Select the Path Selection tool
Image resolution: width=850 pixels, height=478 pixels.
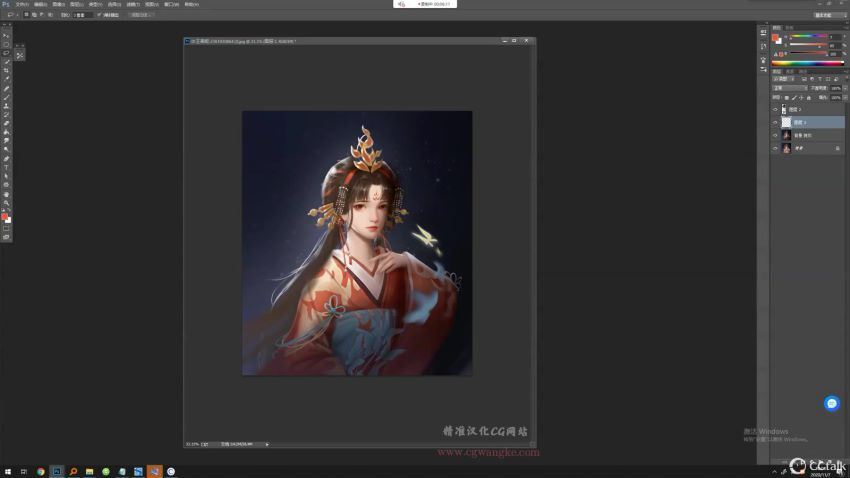pyautogui.click(x=7, y=176)
